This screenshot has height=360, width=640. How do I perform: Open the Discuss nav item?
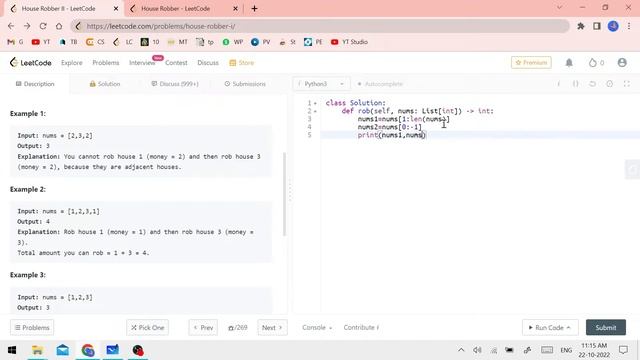[208, 62]
